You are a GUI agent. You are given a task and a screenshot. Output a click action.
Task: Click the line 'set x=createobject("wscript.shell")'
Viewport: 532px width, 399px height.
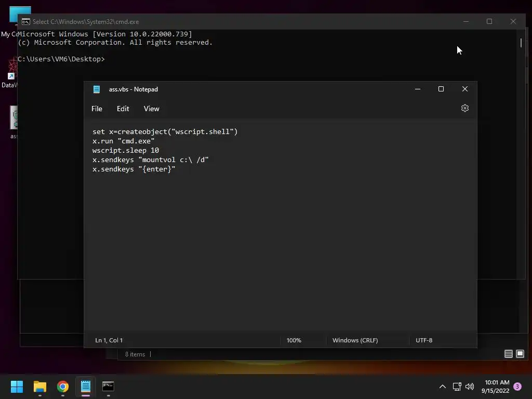point(165,131)
